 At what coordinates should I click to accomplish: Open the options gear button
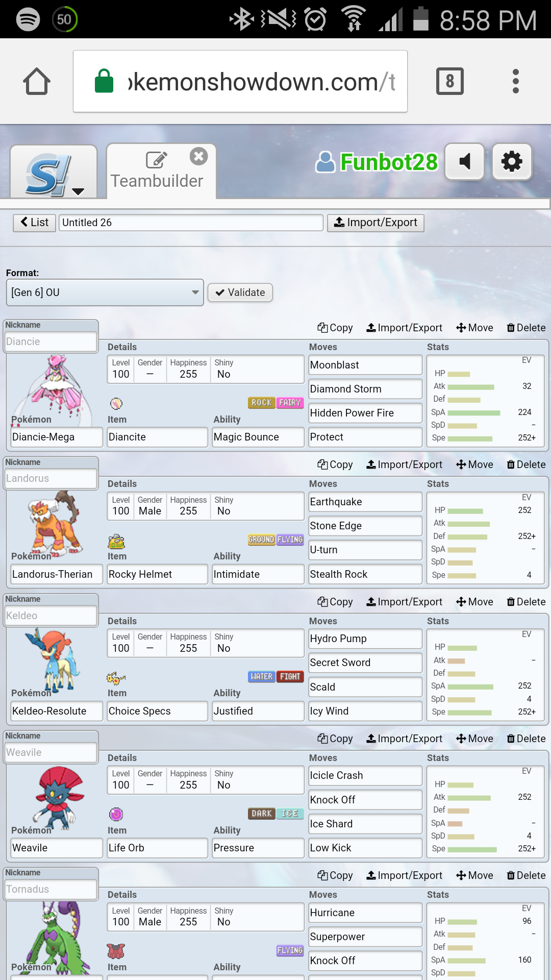(x=512, y=161)
